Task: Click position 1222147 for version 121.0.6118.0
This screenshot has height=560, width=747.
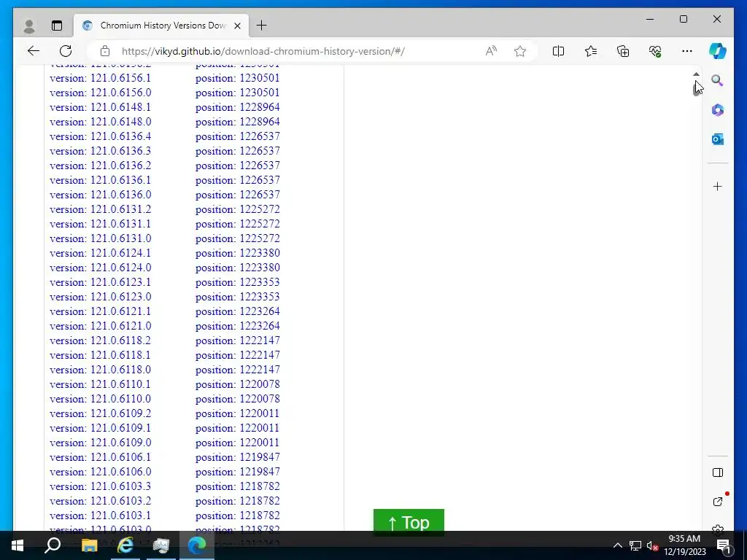Action: [x=237, y=370]
